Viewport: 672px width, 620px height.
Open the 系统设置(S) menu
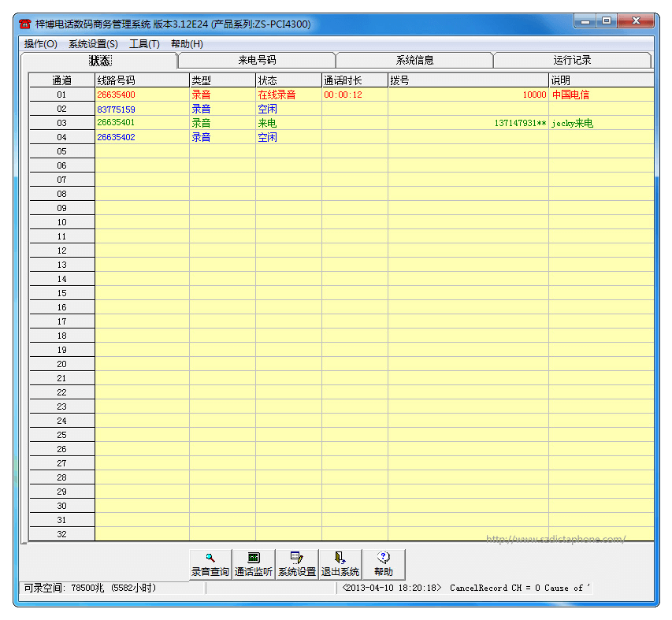pos(93,44)
